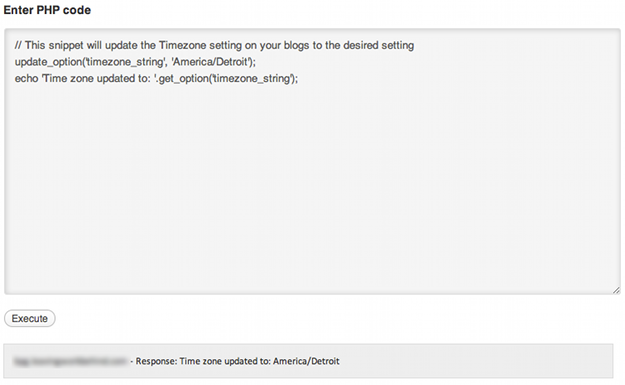Place cursor in the comment line about Timezone snippet

point(214,45)
